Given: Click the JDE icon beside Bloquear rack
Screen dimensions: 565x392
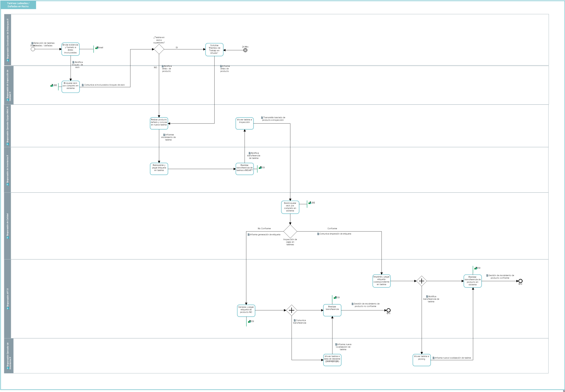Looking at the screenshot, I should pos(52,85).
